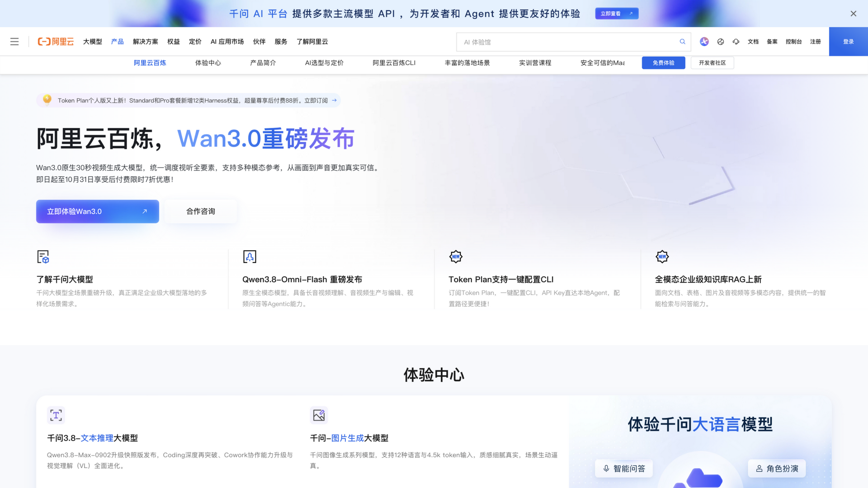
Task: Open 千问3.8-文本推理大模型 card
Action: (x=92, y=438)
